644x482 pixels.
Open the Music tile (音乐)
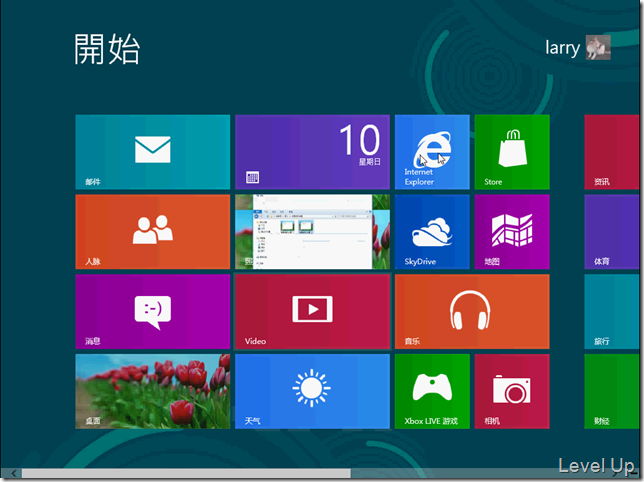point(472,311)
